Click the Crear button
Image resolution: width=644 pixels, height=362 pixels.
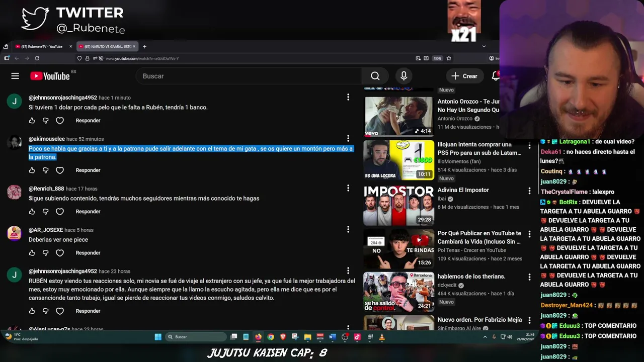464,76
